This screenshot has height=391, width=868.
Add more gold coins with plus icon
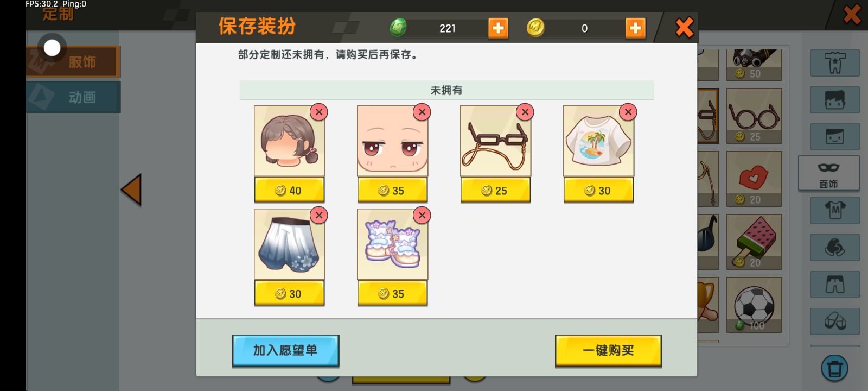(635, 28)
